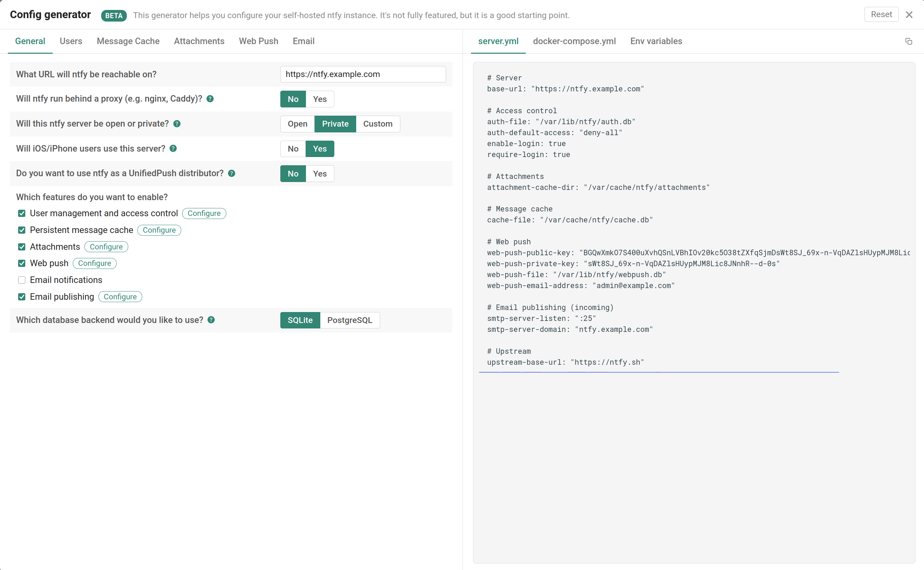
Task: Open the docker-compose.yml output tab
Action: click(x=574, y=41)
